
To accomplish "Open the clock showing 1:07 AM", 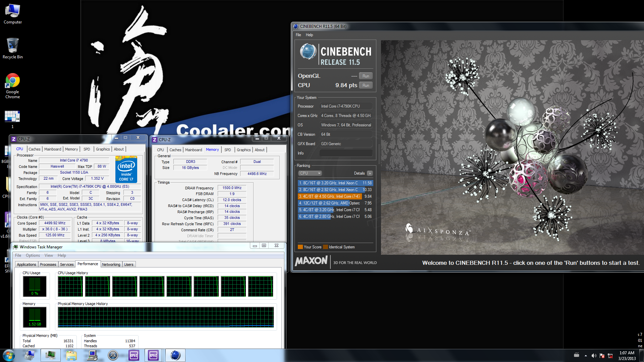I will [627, 356].
